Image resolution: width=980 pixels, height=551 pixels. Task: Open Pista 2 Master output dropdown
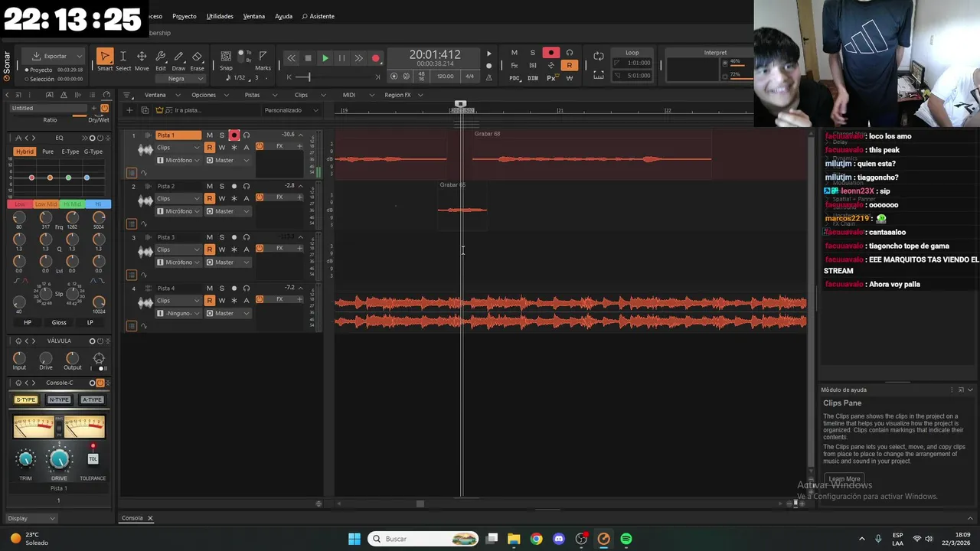point(227,211)
